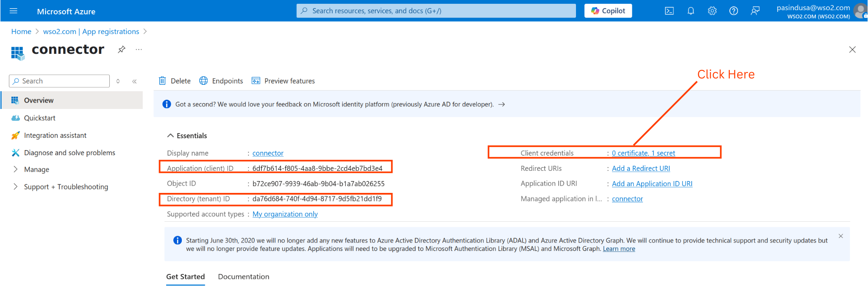Open the portal hamburger menu
Screen dimensions: 868x304
tap(14, 11)
